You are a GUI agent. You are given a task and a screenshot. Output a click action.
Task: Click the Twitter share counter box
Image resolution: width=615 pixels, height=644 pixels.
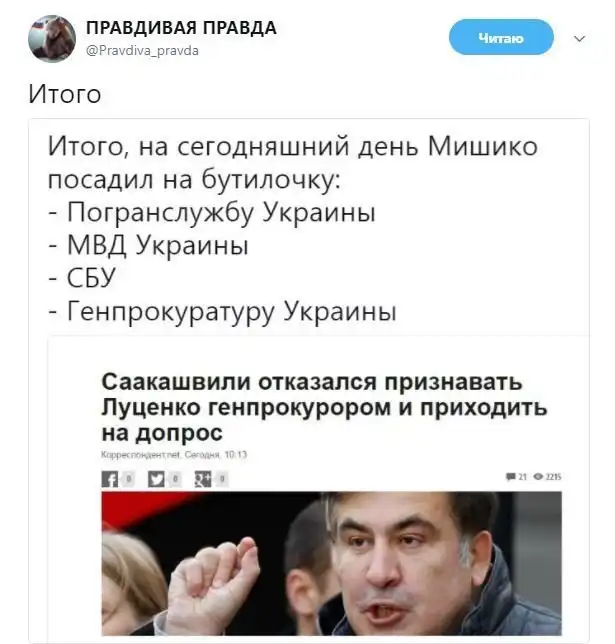click(175, 479)
